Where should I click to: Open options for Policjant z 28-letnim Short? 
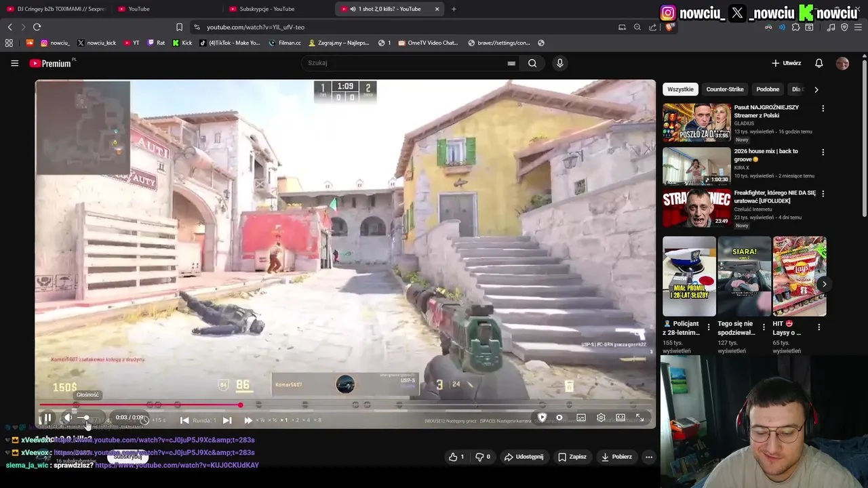[709, 327]
